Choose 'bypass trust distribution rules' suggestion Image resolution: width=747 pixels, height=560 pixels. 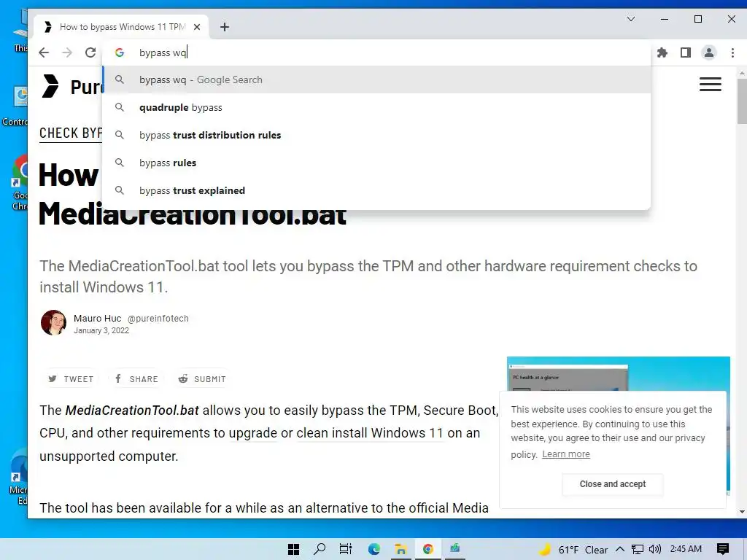[x=376, y=135]
